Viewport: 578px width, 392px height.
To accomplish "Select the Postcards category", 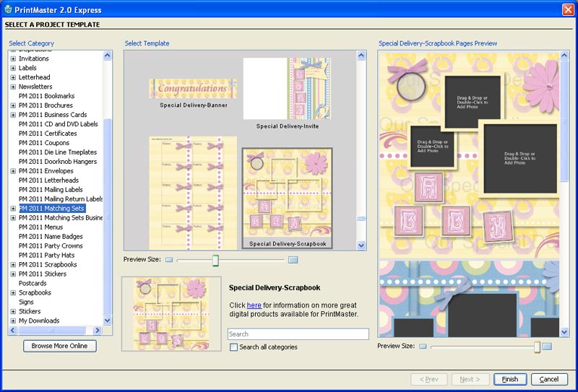I will [x=33, y=284].
